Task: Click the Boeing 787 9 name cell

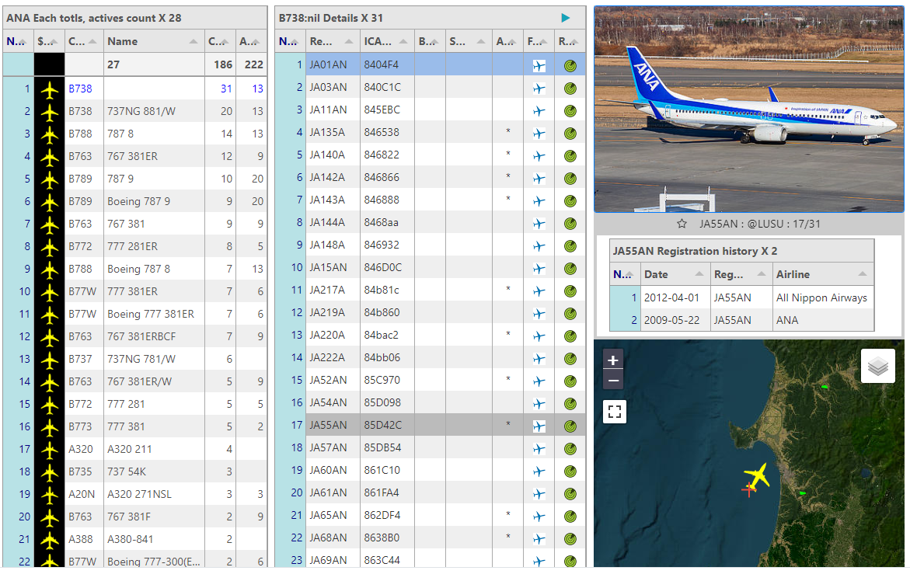Action: (154, 201)
